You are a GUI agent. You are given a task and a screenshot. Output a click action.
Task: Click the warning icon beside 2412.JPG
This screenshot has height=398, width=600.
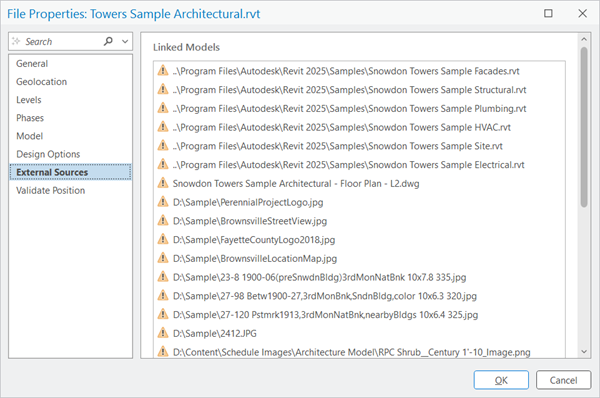pos(163,333)
